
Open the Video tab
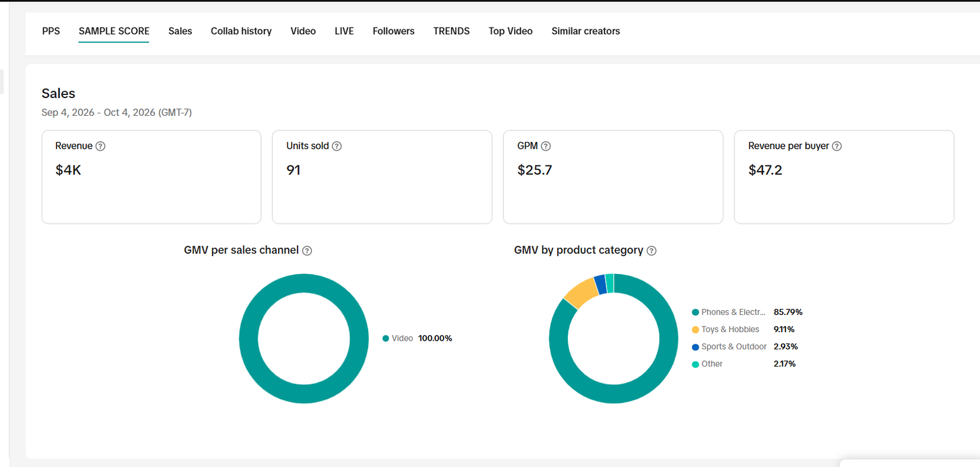pyautogui.click(x=303, y=31)
